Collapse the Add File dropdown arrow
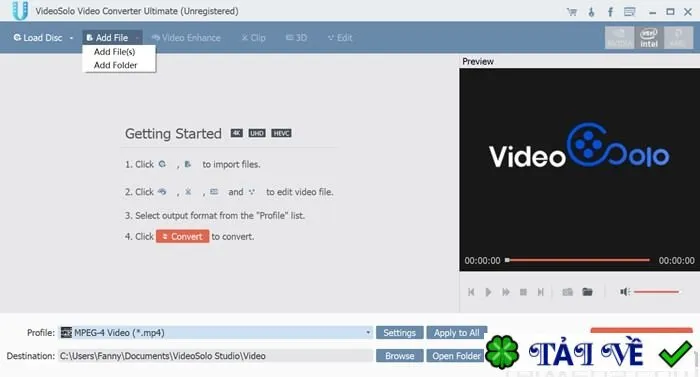Viewport: 700px width, 377px height. click(137, 38)
